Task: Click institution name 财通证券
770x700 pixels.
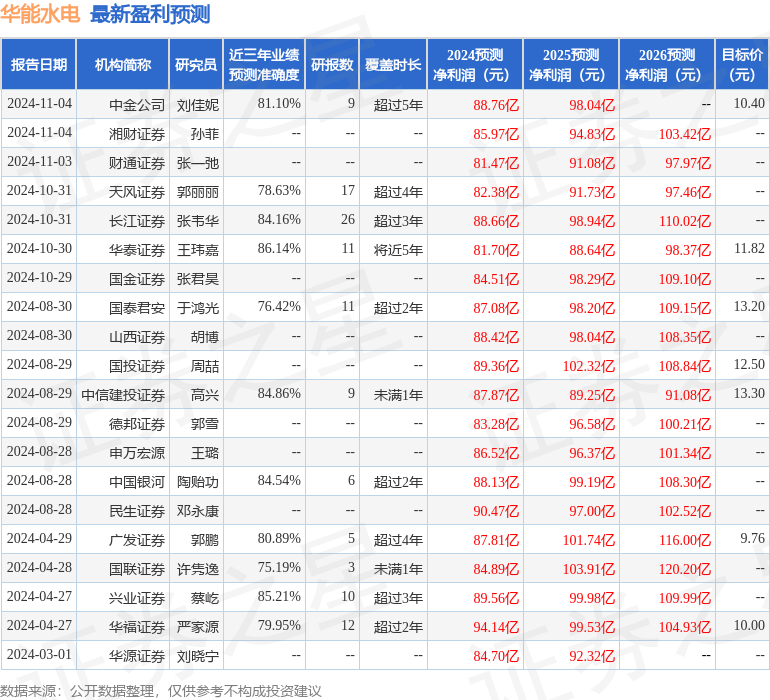Action: tap(137, 163)
